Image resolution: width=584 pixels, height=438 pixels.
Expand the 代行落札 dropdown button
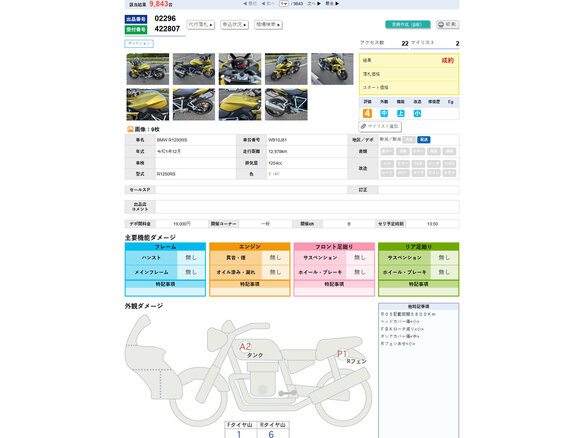(x=200, y=25)
